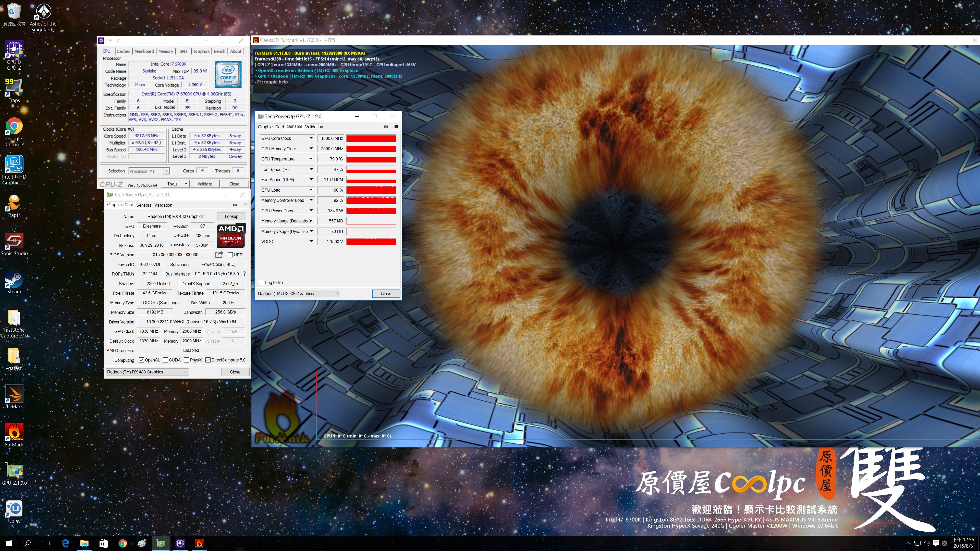Open the CPU-Z Tools dropdown arrow
980x551 pixels.
point(186,184)
